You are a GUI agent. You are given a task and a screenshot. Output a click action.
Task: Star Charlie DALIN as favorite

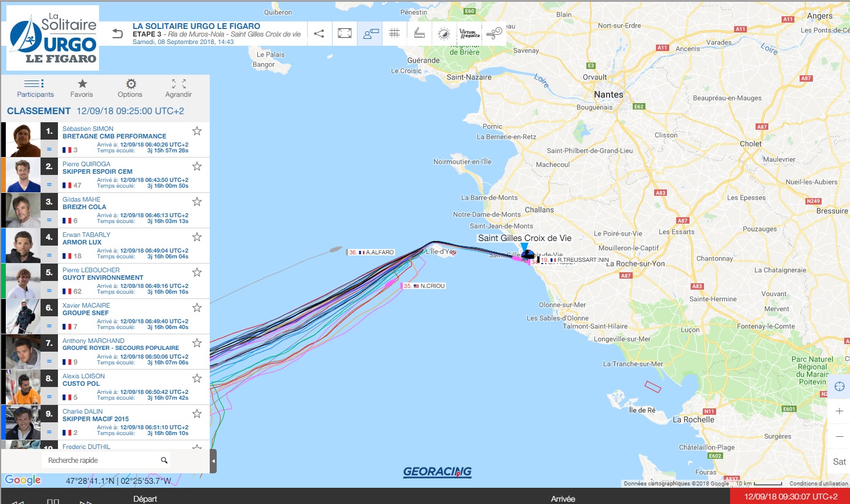pyautogui.click(x=197, y=414)
